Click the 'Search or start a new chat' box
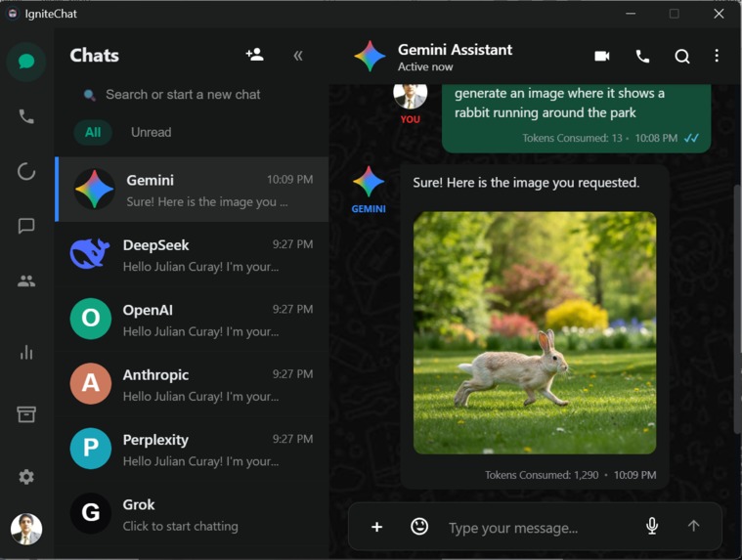This screenshot has height=560, width=742. point(192,95)
